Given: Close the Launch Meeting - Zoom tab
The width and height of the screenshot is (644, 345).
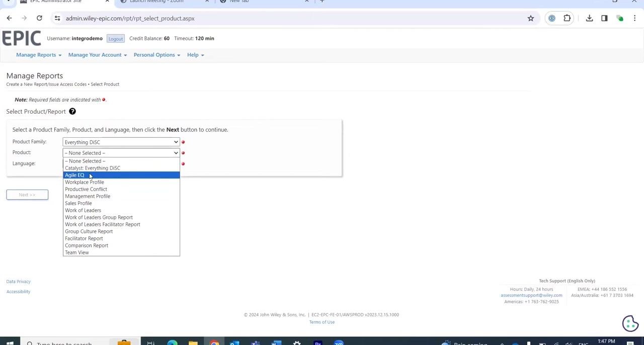Looking at the screenshot, I should point(207,2).
